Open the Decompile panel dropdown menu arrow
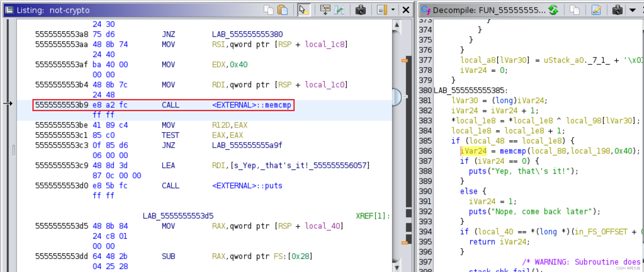The width and height of the screenshot is (644, 272). click(632, 10)
